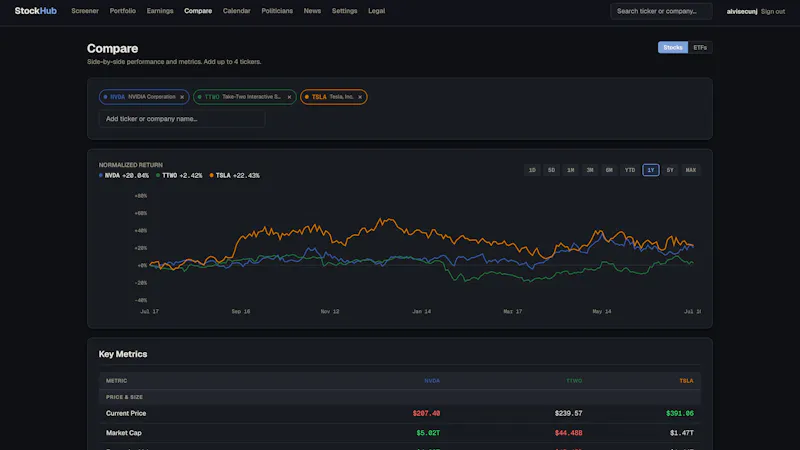Select the 1D chart range
This screenshot has height=450, width=800.
[x=532, y=170]
